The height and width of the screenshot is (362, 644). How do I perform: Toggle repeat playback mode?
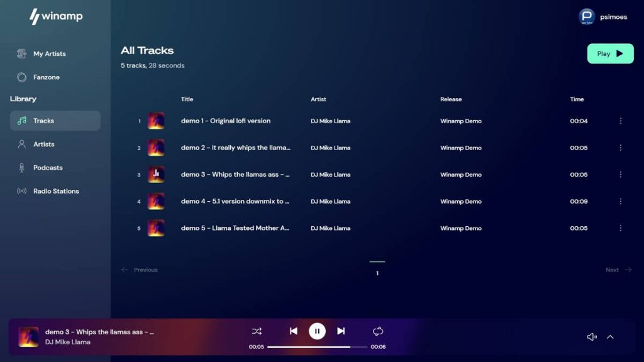(x=378, y=331)
